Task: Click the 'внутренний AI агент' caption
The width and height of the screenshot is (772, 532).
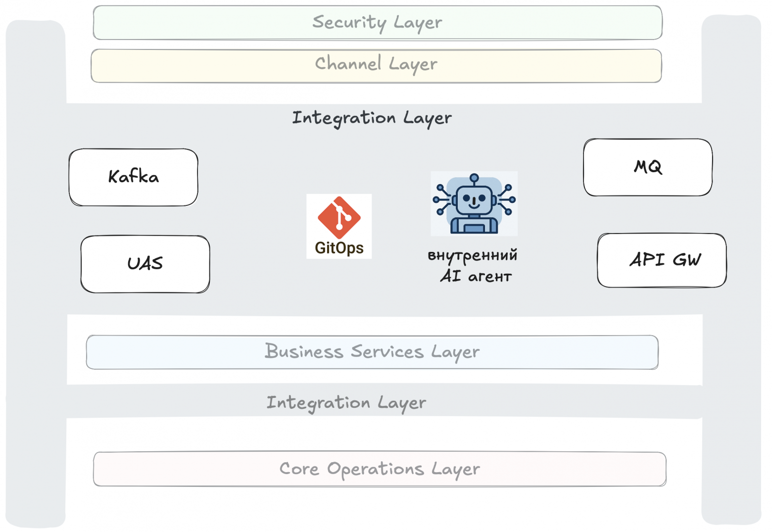Action: coord(473,266)
